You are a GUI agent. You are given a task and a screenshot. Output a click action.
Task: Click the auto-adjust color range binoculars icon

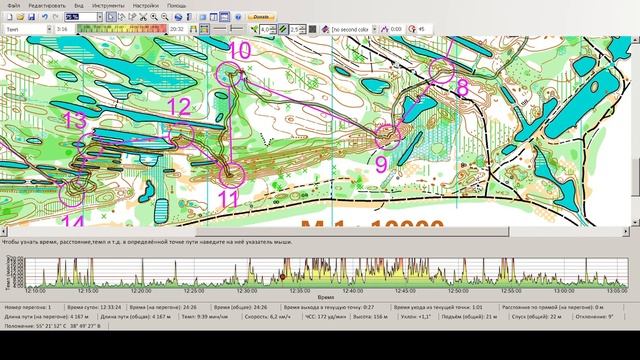(x=193, y=29)
